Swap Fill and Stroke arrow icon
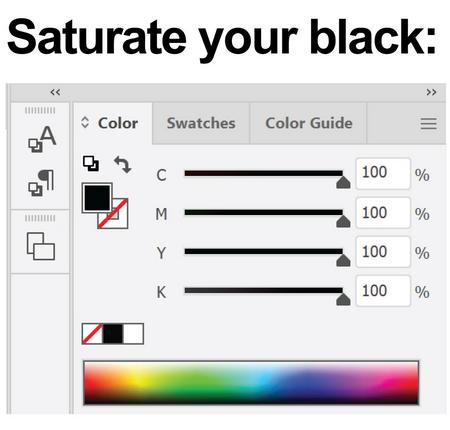The image size is (450, 430). 123,164
